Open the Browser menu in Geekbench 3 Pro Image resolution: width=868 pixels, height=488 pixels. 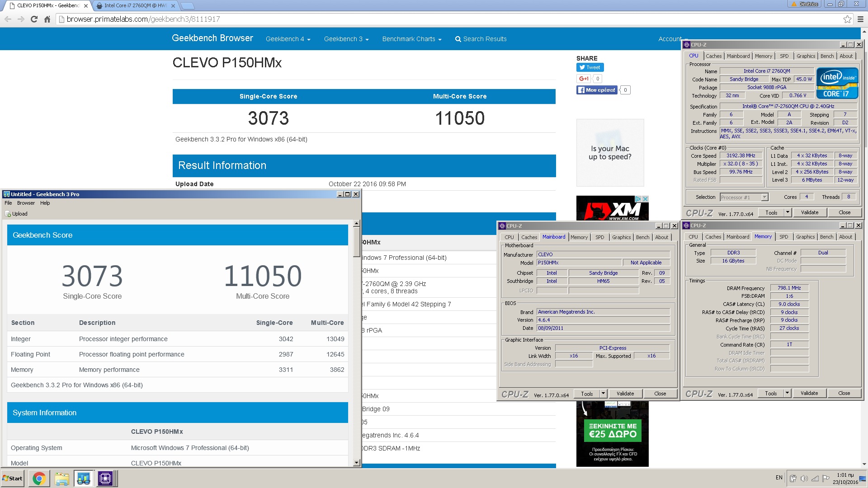point(26,203)
